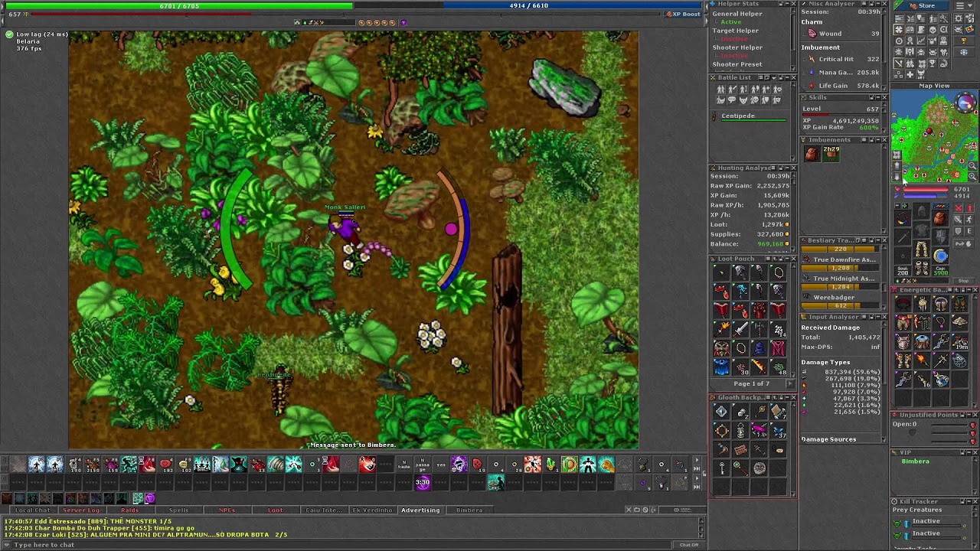Image resolution: width=980 pixels, height=551 pixels.
Task: Toggle hide skulled players filter in Battle List
Action: point(755,100)
